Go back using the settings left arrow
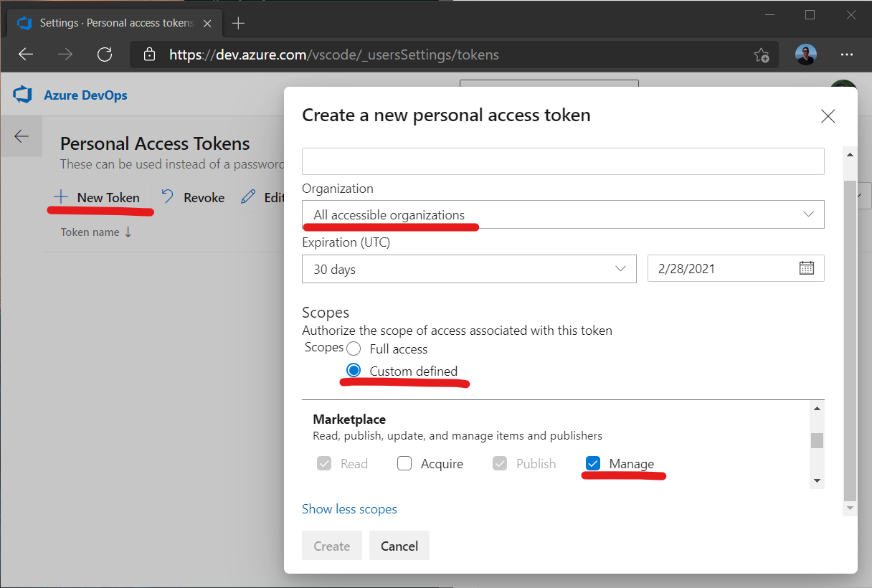The height and width of the screenshot is (588, 872). (x=22, y=136)
